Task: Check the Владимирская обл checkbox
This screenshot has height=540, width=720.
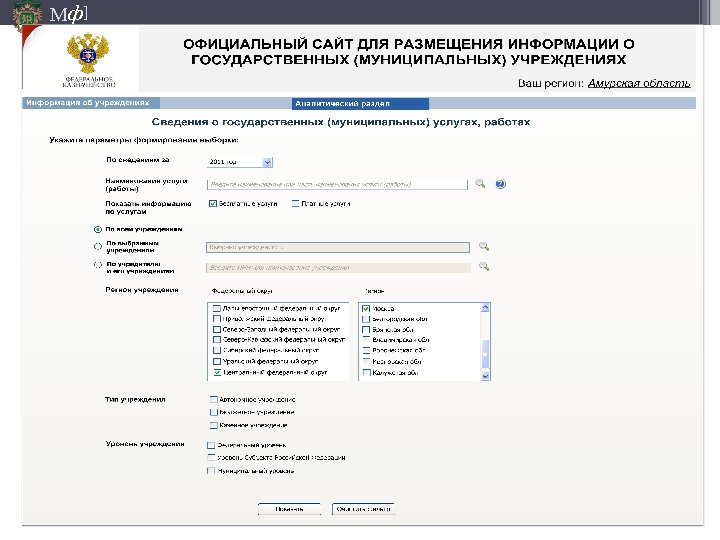Action: click(366, 340)
